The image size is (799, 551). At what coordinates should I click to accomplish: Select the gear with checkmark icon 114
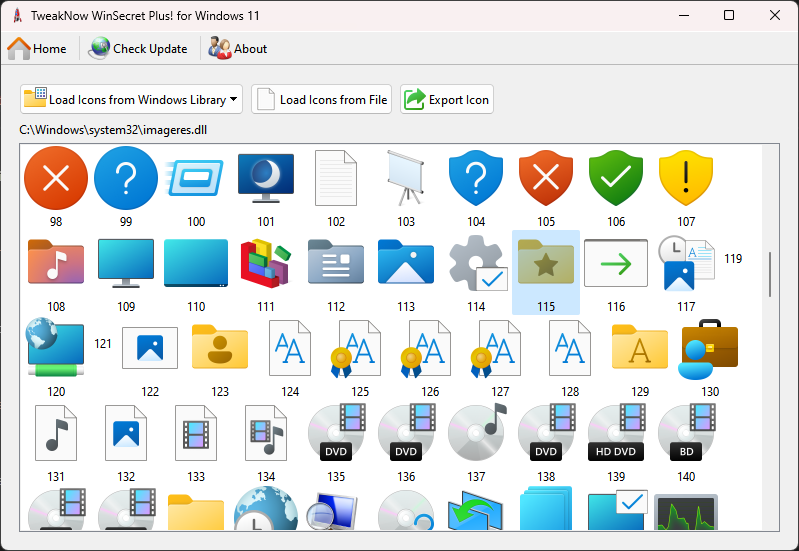click(476, 264)
